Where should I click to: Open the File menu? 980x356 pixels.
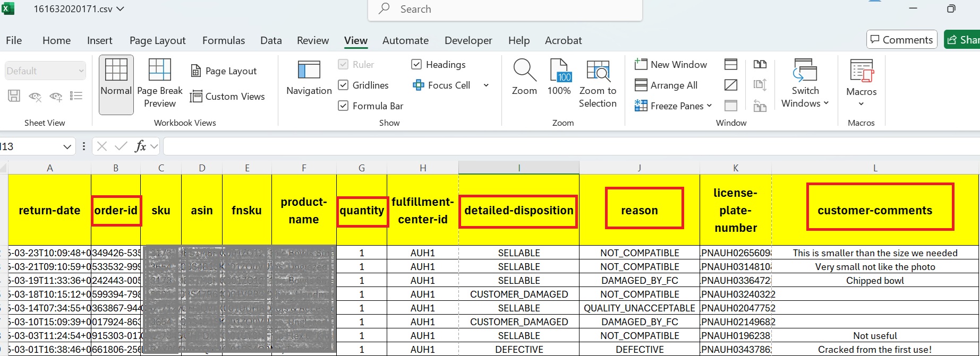(14, 40)
